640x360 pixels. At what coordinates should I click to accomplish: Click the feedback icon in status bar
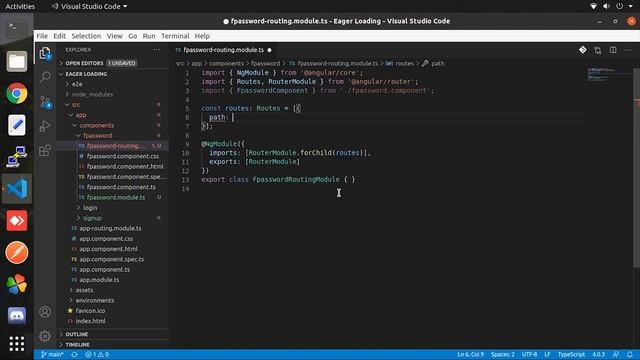click(616, 354)
